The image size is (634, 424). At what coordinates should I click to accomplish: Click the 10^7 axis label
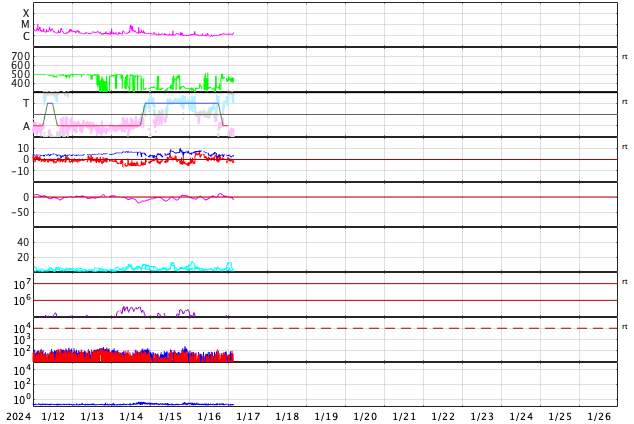coord(22,284)
